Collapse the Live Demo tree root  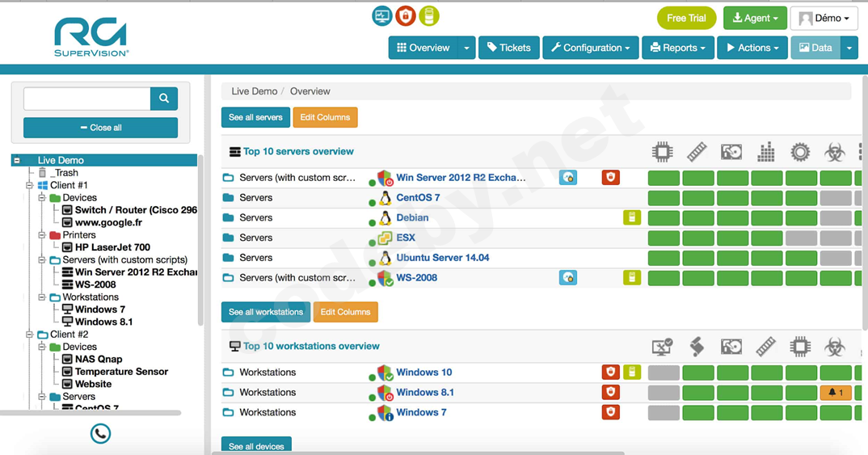tap(17, 160)
